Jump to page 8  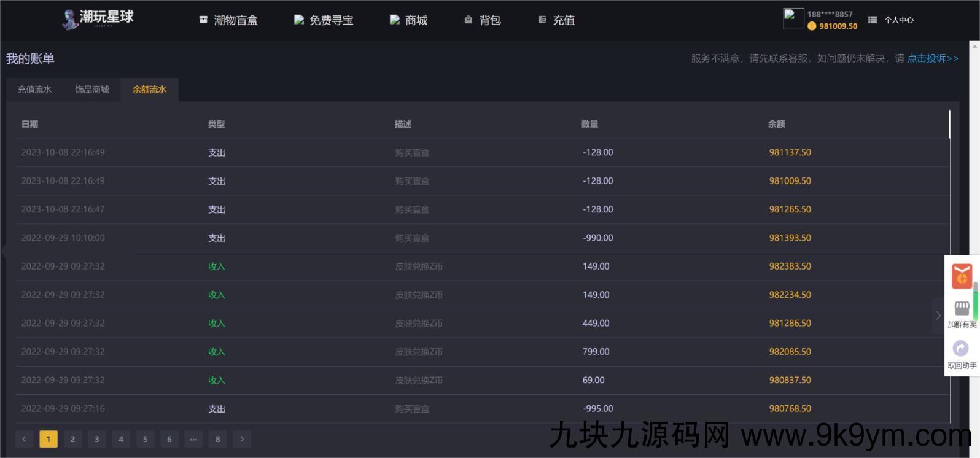tap(218, 439)
